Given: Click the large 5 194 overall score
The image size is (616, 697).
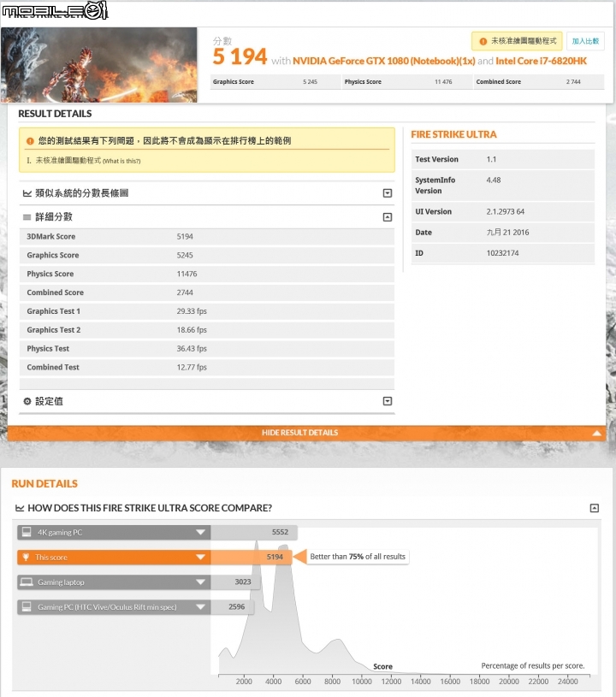Looking at the screenshot, I should click(240, 57).
